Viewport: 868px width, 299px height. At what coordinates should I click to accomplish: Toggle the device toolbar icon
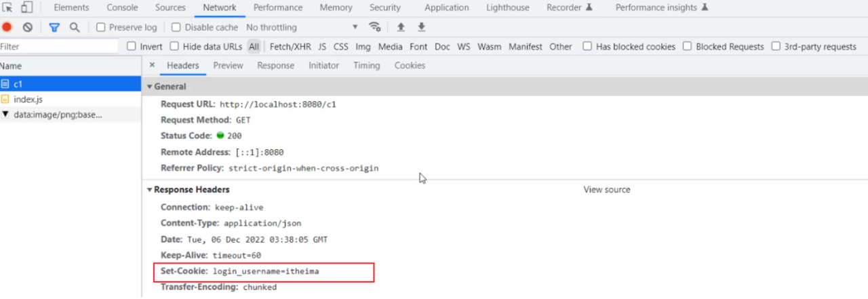[26, 8]
